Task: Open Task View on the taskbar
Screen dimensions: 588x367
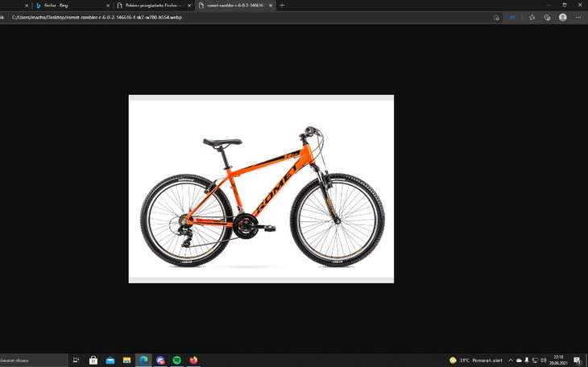Action: [x=77, y=361]
